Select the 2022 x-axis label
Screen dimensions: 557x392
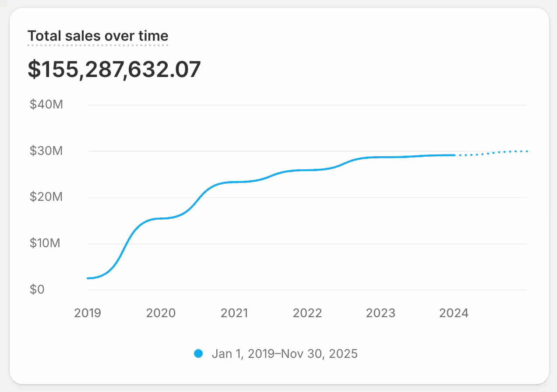tap(307, 313)
